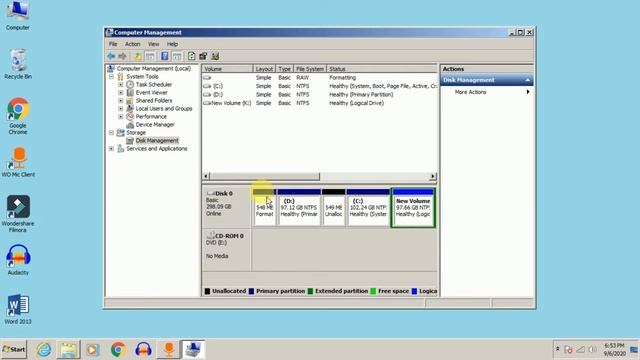Expand the Task Scheduler node
The image size is (640, 360).
[x=121, y=84]
